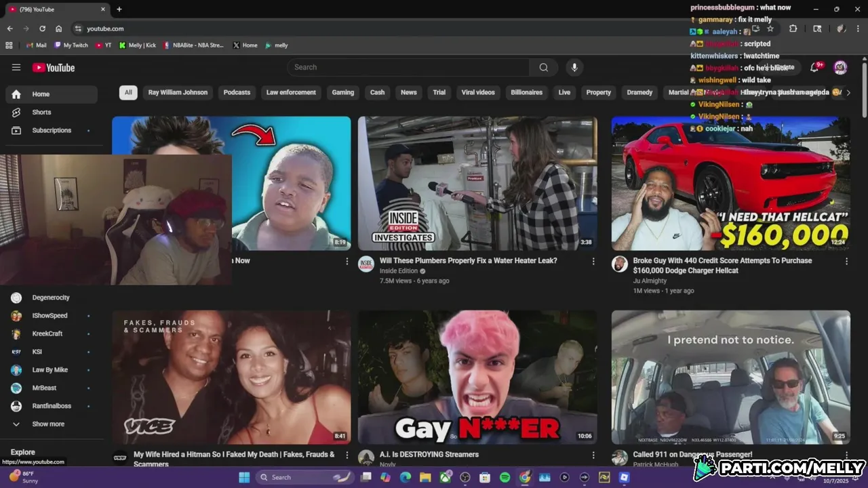Viewport: 868px width, 488px height.
Task: Open the Called 911 passenger video thumbnail
Action: (x=730, y=377)
